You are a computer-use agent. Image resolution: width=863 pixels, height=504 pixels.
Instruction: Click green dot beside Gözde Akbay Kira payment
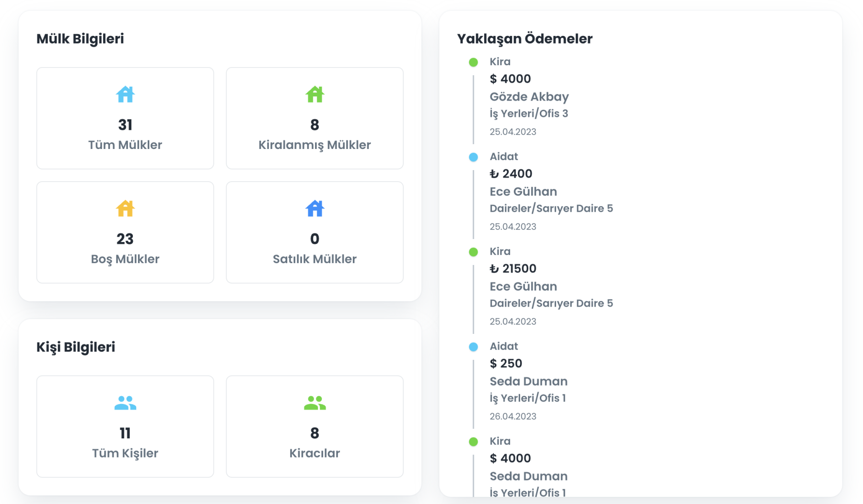pyautogui.click(x=473, y=62)
